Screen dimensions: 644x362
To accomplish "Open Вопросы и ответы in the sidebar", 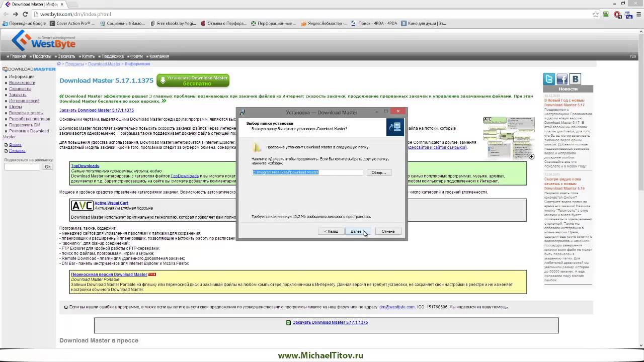I will pos(26,113).
